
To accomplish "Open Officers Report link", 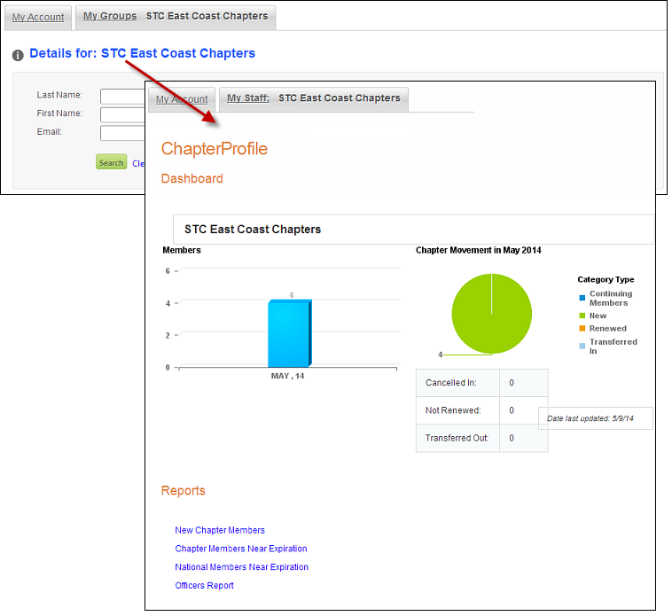I will point(205,586).
